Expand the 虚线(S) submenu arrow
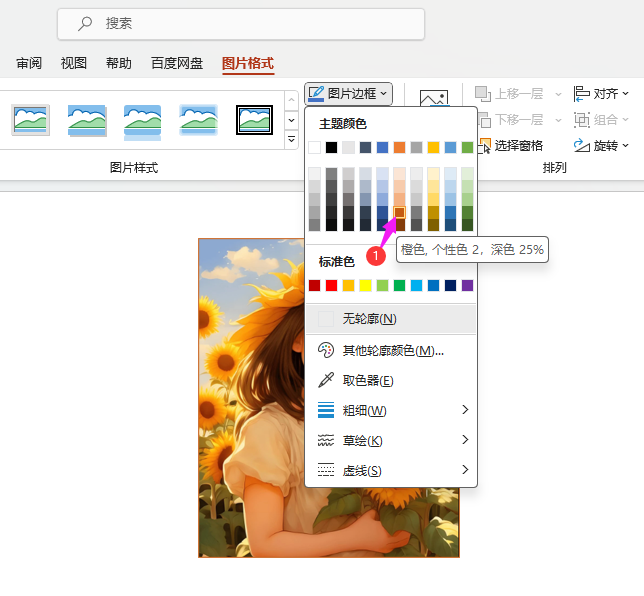 tap(465, 470)
